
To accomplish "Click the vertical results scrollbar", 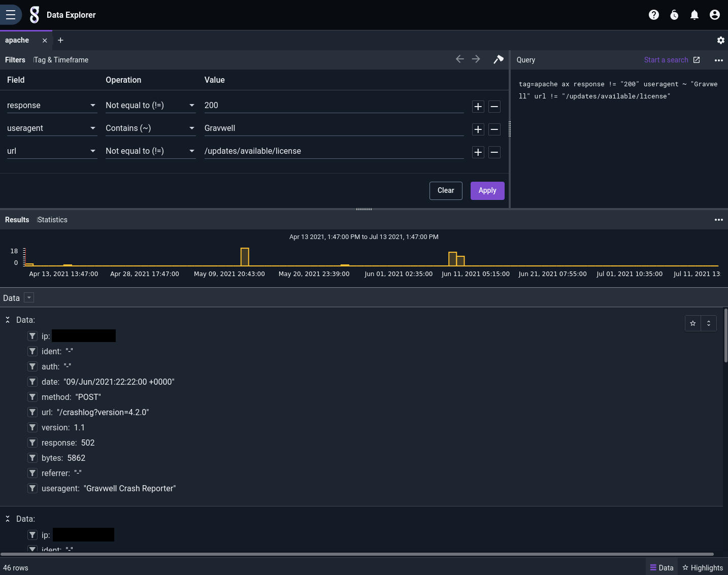I will pyautogui.click(x=726, y=335).
